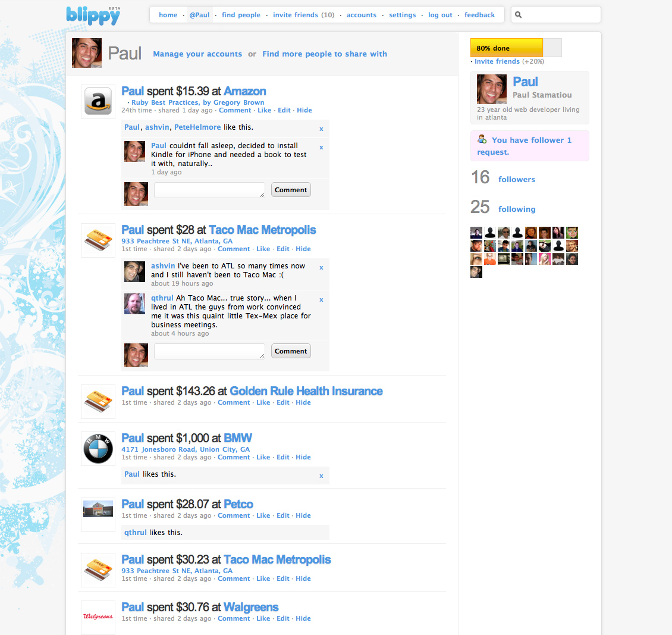Click the BMW roundel logo
The image size is (672, 635).
click(98, 449)
